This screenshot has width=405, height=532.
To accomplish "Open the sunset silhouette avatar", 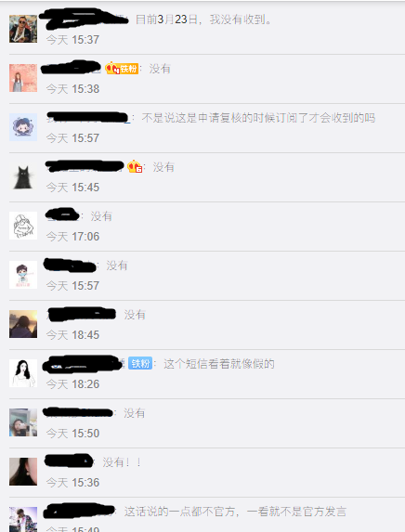I will (23, 324).
